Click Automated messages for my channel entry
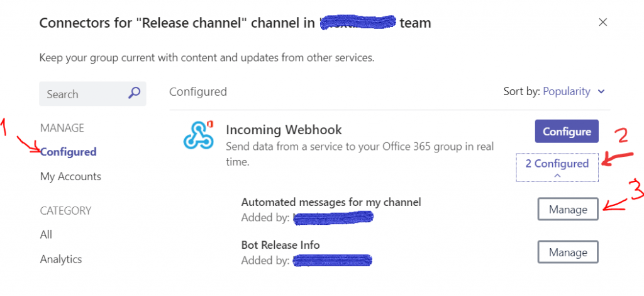 point(331,202)
